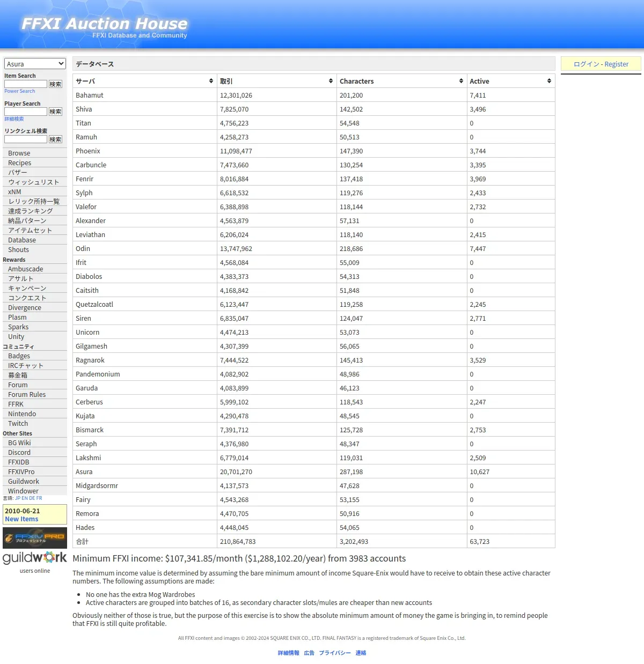
Task: Submit Player Search with 検索 button
Action: [55, 112]
